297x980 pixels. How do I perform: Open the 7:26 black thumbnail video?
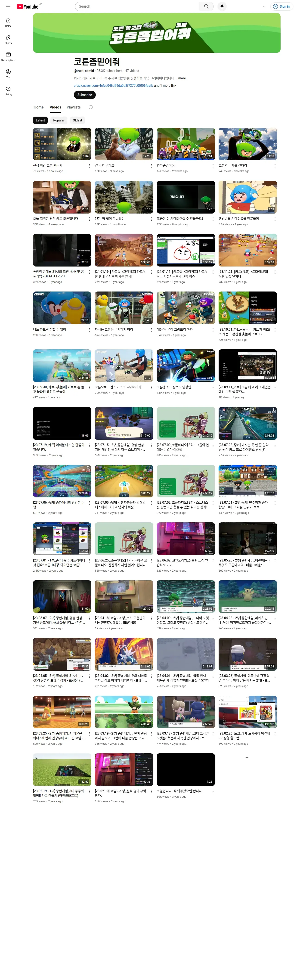tap(186, 770)
